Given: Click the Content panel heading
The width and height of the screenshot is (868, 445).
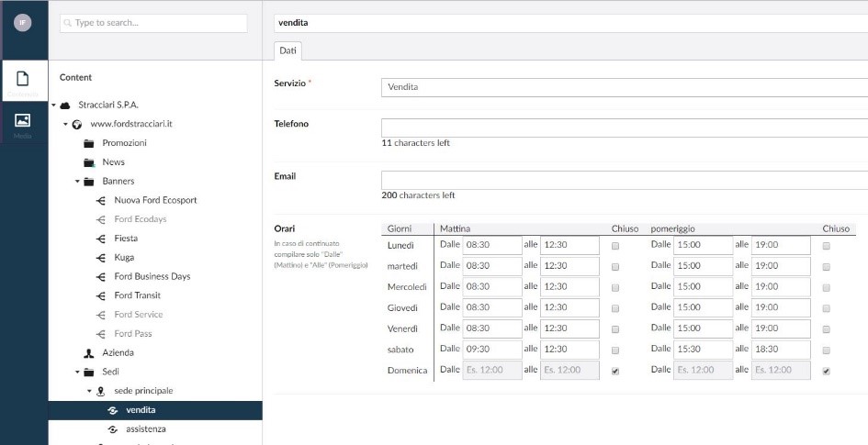Looking at the screenshot, I should click(x=76, y=77).
